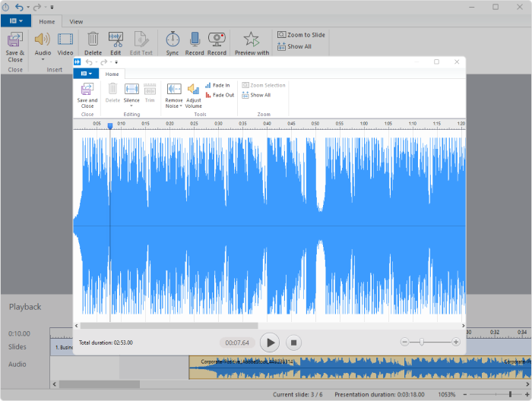Click Save and Close in audio editor
This screenshot has height=401, width=532.
coord(87,96)
